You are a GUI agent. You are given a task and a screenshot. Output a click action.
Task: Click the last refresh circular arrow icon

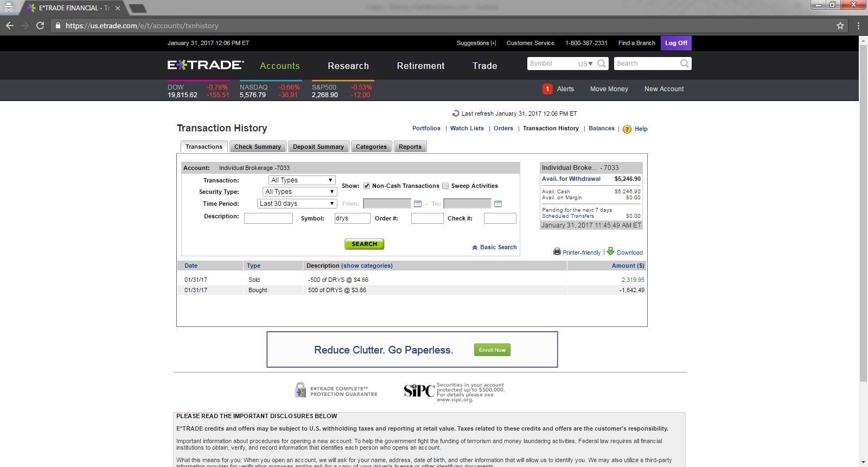point(456,113)
